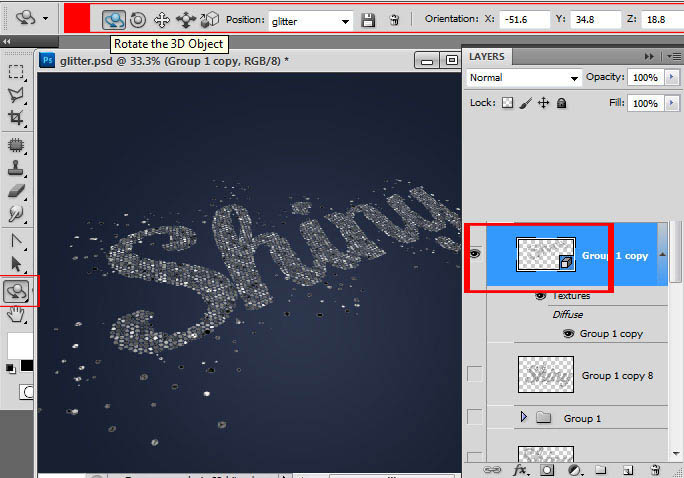
Task: Toggle Quick Mask mode button
Action: pyautogui.click(x=26, y=392)
